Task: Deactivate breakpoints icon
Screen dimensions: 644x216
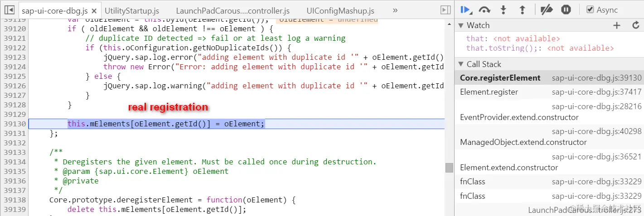Action: 547,10
